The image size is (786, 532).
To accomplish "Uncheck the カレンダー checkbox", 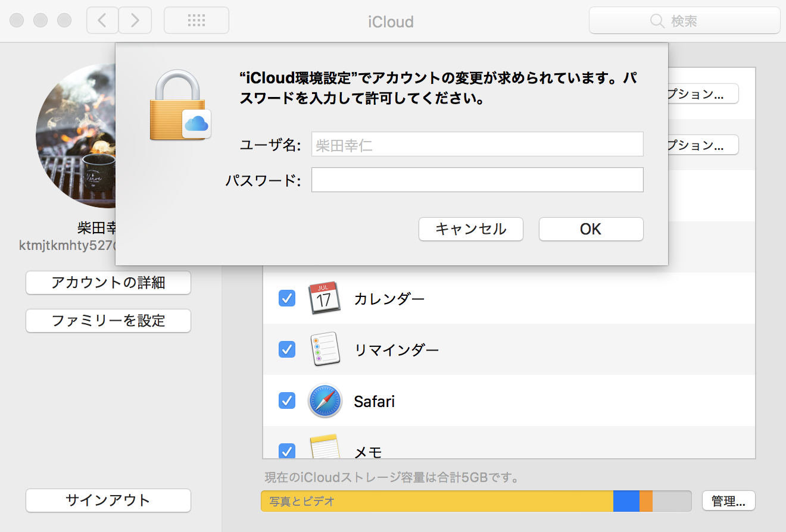I will click(x=287, y=298).
